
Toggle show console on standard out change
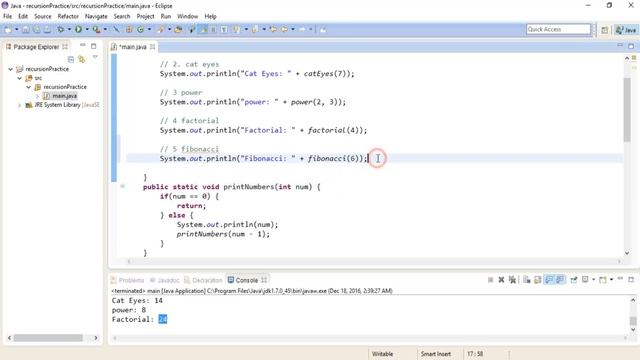[x=549, y=280]
